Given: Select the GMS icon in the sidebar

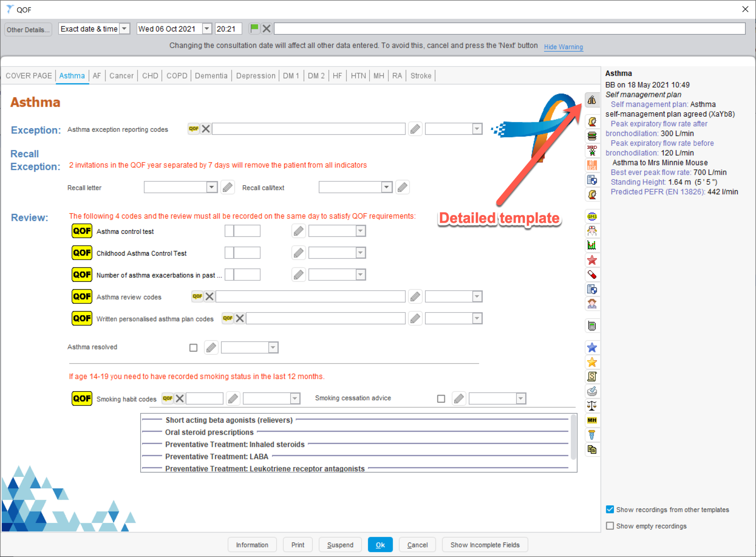Looking at the screenshot, I should click(592, 216).
